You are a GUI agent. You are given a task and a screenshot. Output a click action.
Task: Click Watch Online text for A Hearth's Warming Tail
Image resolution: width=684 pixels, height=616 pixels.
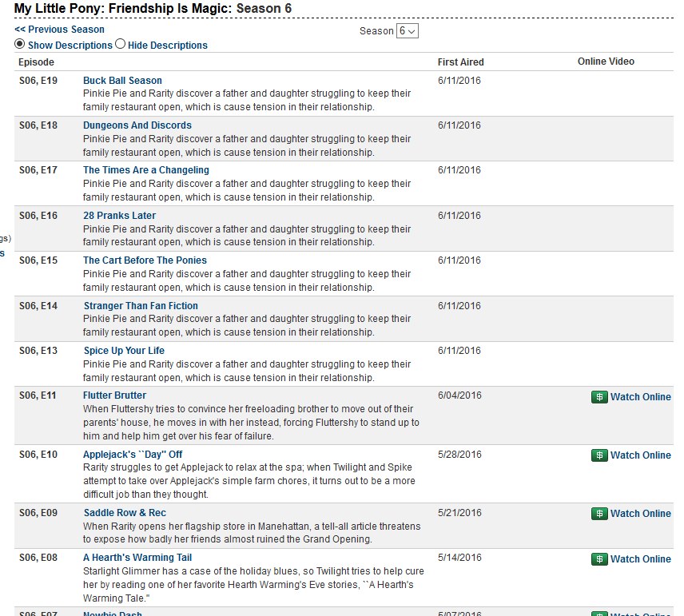tap(640, 559)
